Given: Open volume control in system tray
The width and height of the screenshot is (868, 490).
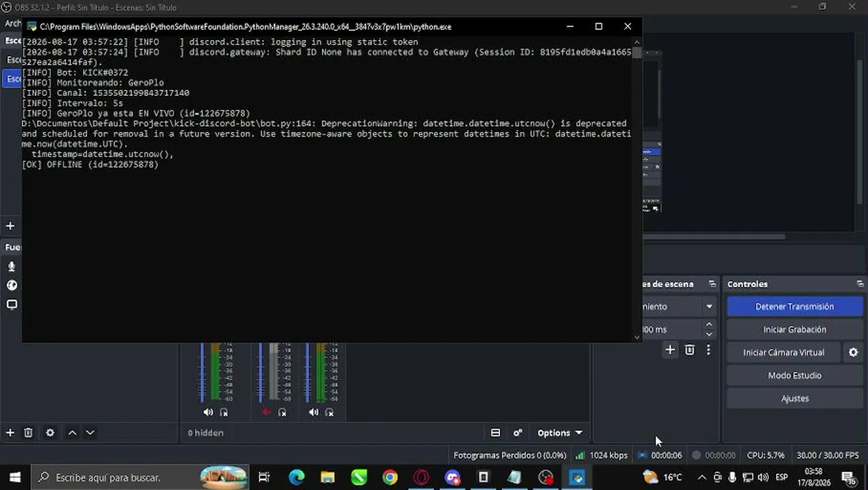Looking at the screenshot, I should [763, 478].
